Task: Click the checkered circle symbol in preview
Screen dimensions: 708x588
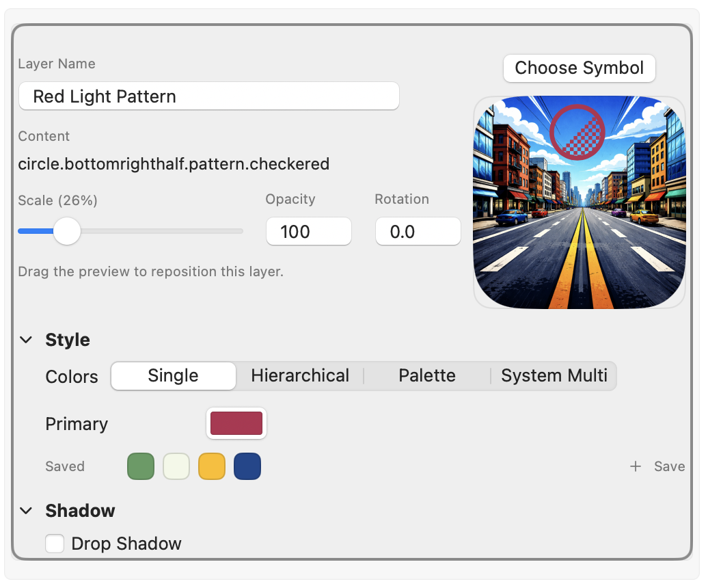Action: point(577,133)
